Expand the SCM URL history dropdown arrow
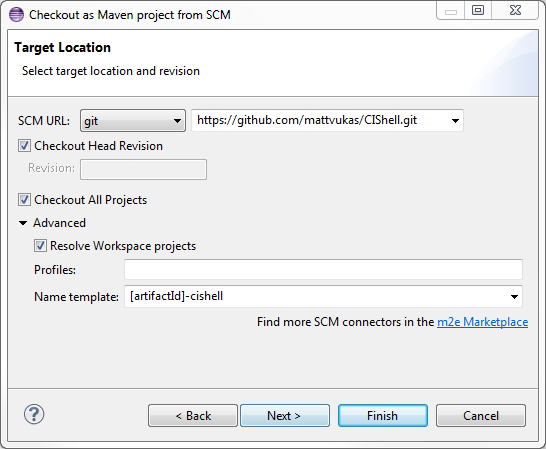The height and width of the screenshot is (449, 546). point(455,121)
